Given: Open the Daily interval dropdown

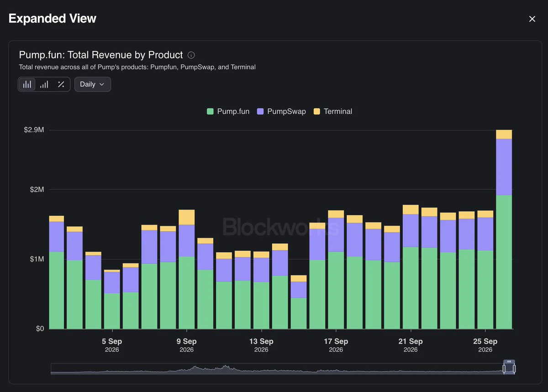Looking at the screenshot, I should tap(93, 84).
